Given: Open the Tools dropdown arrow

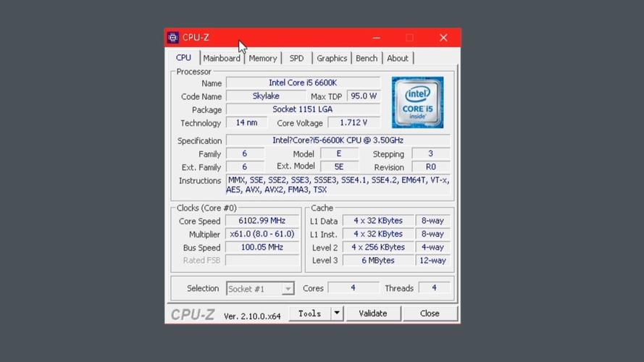Looking at the screenshot, I should pyautogui.click(x=337, y=313).
